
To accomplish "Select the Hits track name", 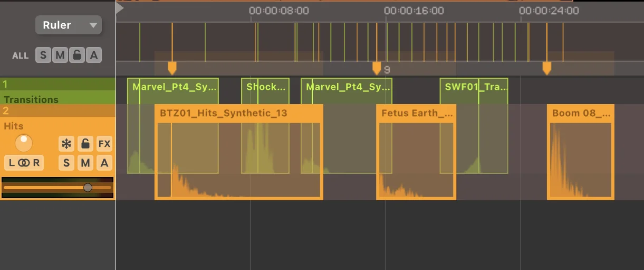I will click(14, 126).
